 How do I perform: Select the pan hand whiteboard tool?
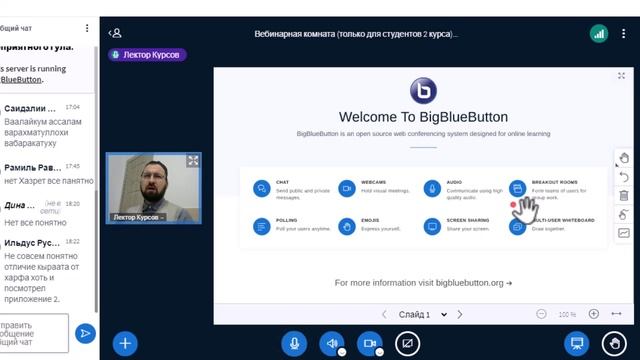pos(624,158)
